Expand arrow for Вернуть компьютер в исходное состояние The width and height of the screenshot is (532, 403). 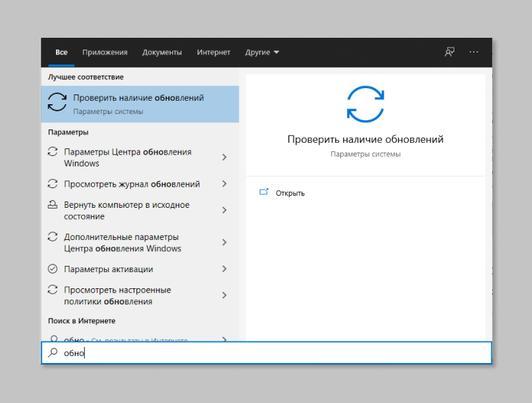(x=224, y=210)
